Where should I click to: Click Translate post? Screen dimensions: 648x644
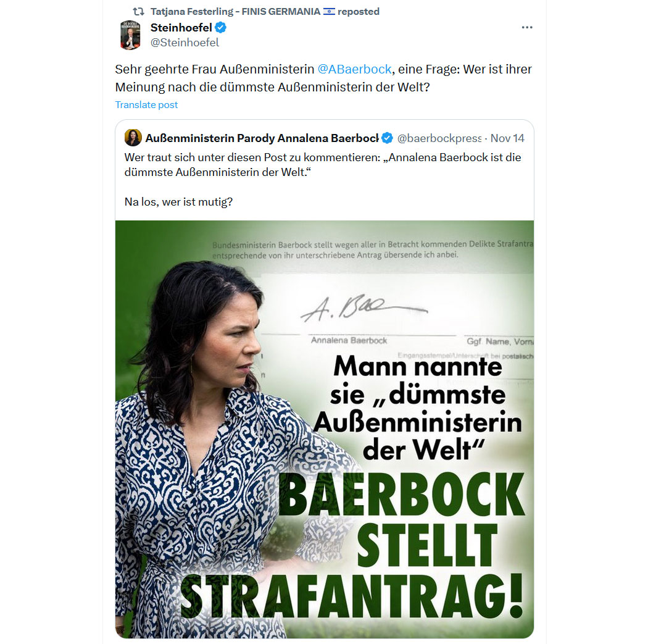tap(146, 104)
